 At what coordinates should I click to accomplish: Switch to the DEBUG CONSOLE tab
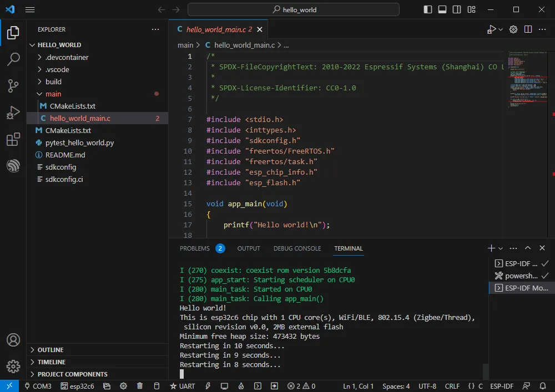coord(297,248)
